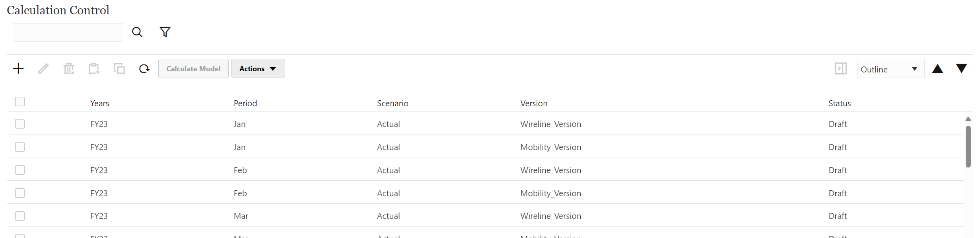This screenshot has height=238, width=980.
Task: Focus the search text field
Action: pos(68,32)
